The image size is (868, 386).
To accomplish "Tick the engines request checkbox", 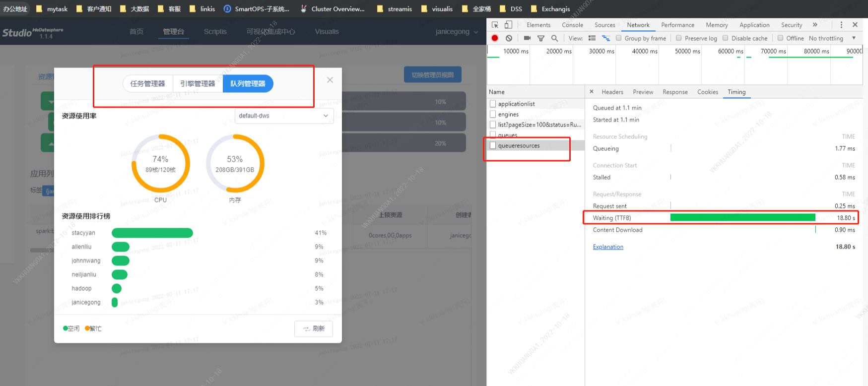I will (x=493, y=114).
